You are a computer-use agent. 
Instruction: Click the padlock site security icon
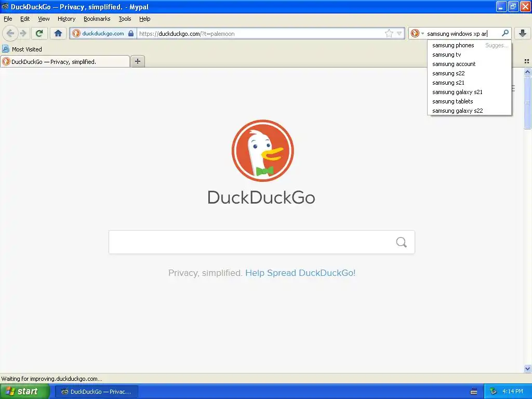click(131, 33)
